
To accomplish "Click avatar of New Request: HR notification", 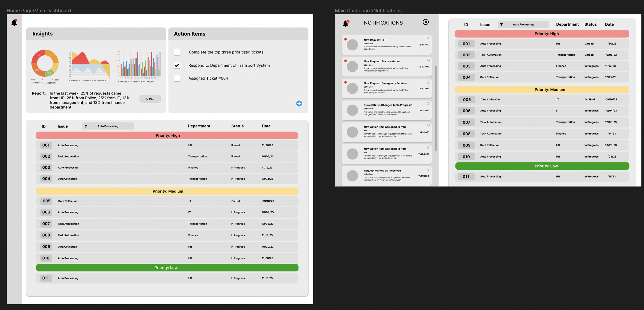I will (x=352, y=45).
